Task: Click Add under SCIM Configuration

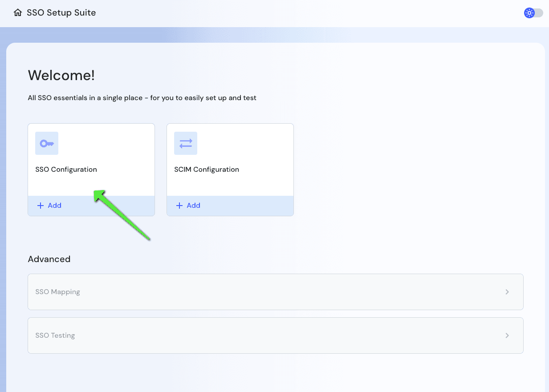Action: tap(188, 205)
